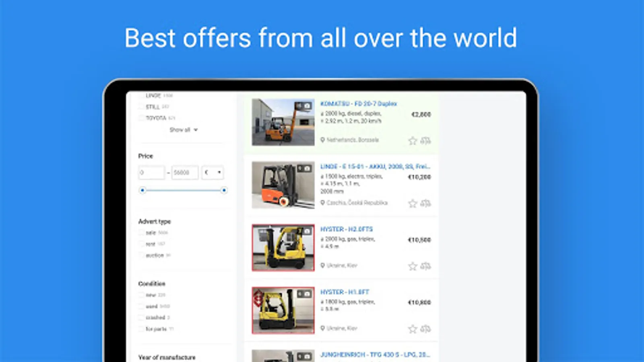
Task: Mark the HYSTER H1.8FT listing as favorite
Action: 413,329
